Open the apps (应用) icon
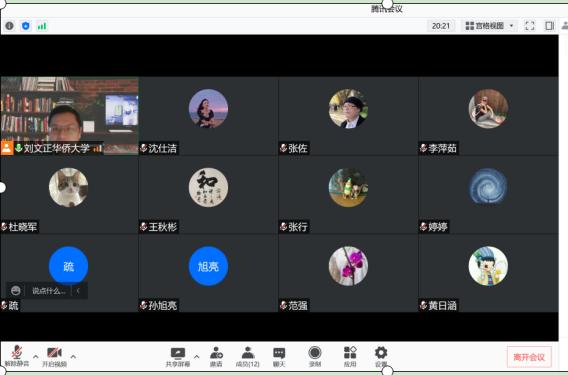The height and width of the screenshot is (375, 568). [350, 357]
